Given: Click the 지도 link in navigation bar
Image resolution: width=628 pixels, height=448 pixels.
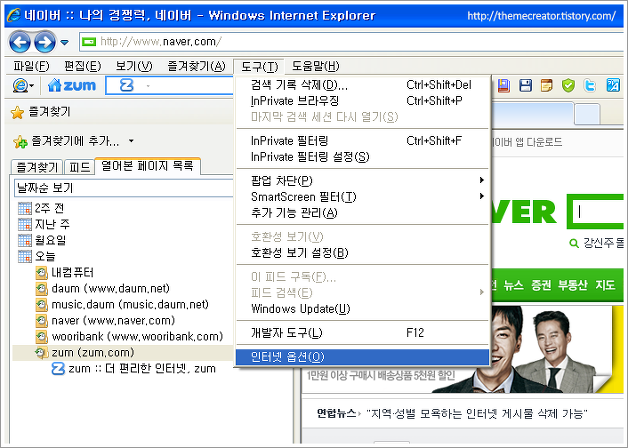Looking at the screenshot, I should point(605,285).
